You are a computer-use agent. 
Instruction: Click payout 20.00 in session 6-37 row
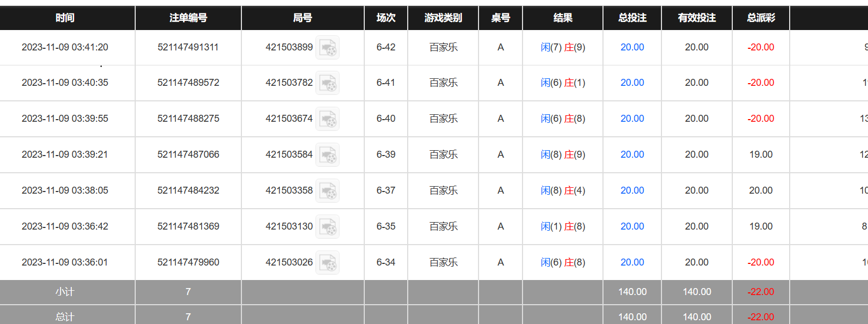(x=761, y=190)
